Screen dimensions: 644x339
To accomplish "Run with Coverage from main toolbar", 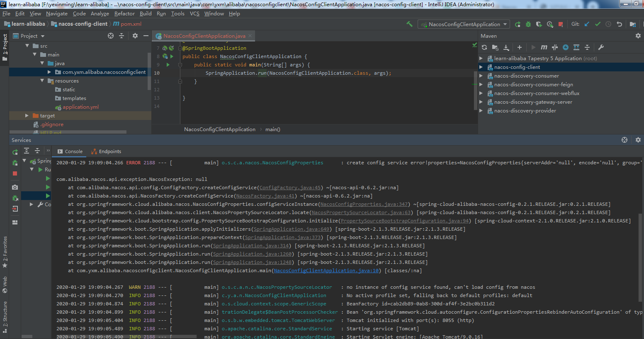I will pyautogui.click(x=539, y=24).
